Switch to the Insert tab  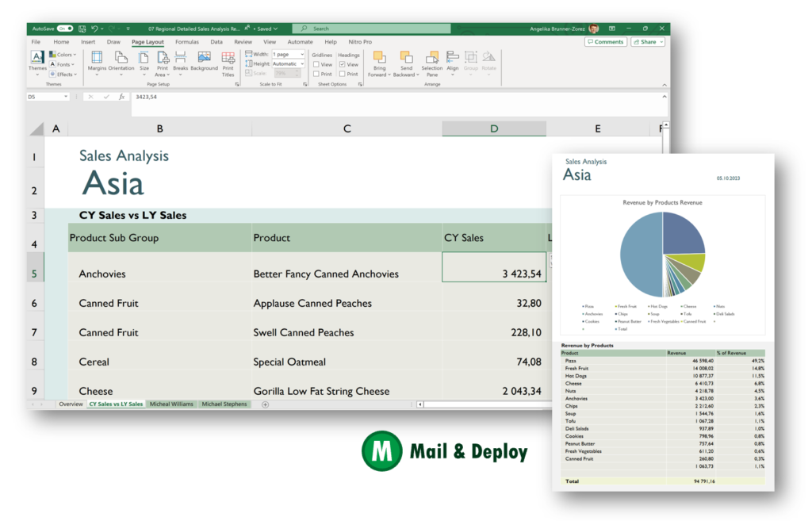[88, 42]
